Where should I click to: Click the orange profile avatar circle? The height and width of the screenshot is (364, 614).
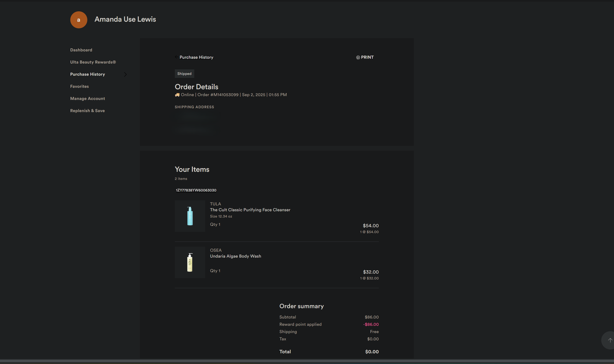[x=79, y=20]
